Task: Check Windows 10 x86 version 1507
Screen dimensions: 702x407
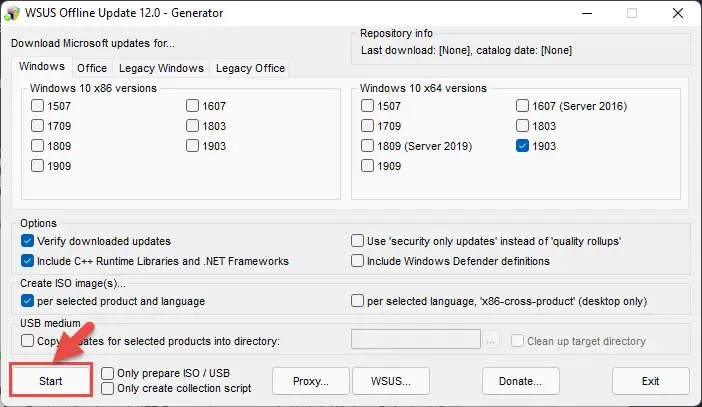Action: point(37,106)
